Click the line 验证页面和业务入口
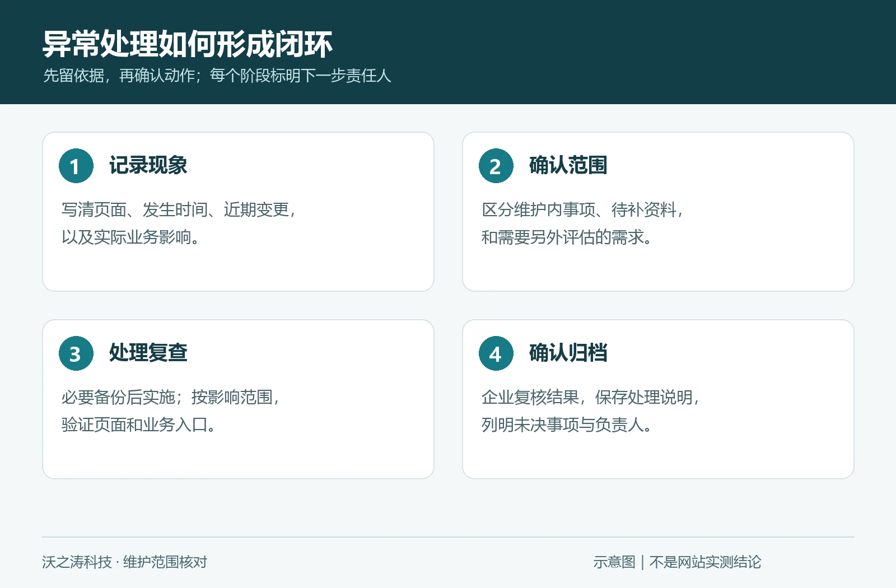 tap(138, 424)
